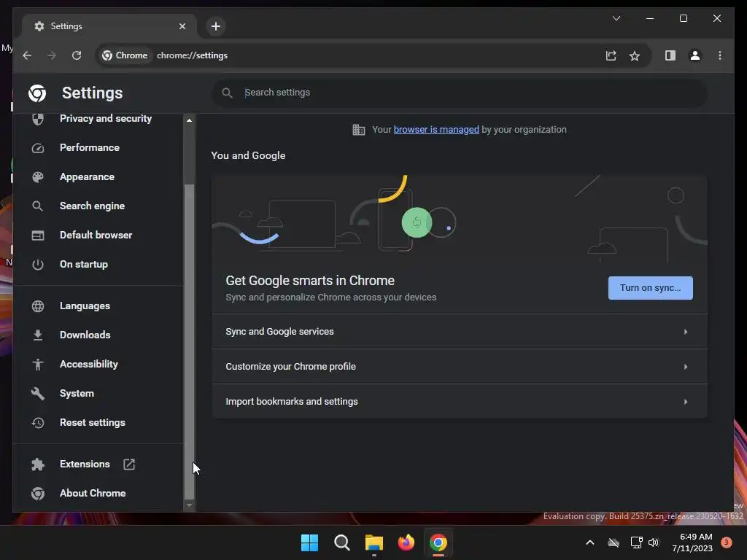Click the About Chrome logo icon
The image size is (747, 560).
(x=38, y=494)
